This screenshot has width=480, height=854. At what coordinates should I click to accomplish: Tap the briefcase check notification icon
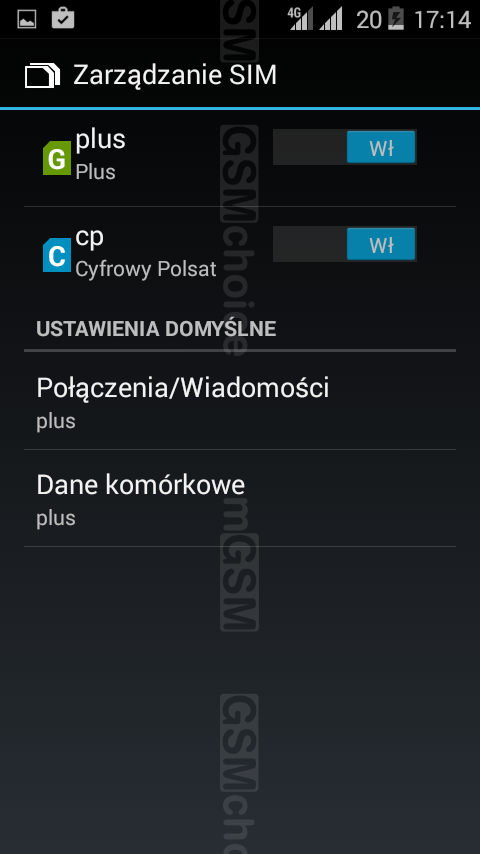pos(63,19)
